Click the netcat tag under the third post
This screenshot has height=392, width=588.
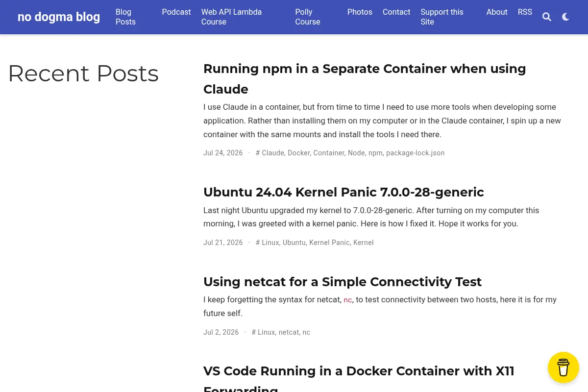coord(289,332)
